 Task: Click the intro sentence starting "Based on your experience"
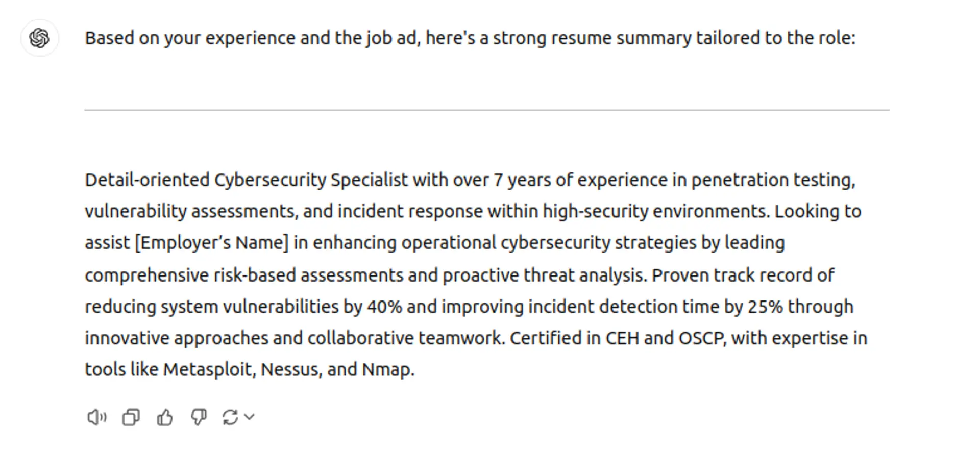point(470,38)
